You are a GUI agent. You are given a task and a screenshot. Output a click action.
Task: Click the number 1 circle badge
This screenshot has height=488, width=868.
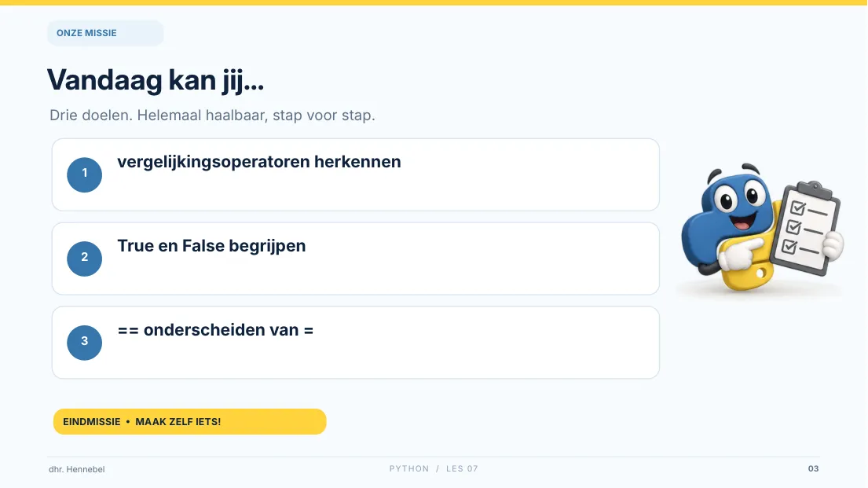[85, 174]
